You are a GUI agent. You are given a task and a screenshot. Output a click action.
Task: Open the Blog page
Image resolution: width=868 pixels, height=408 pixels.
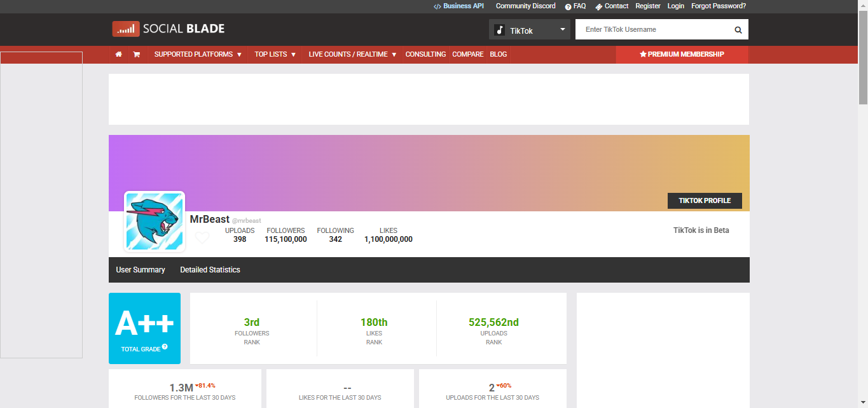(x=499, y=55)
